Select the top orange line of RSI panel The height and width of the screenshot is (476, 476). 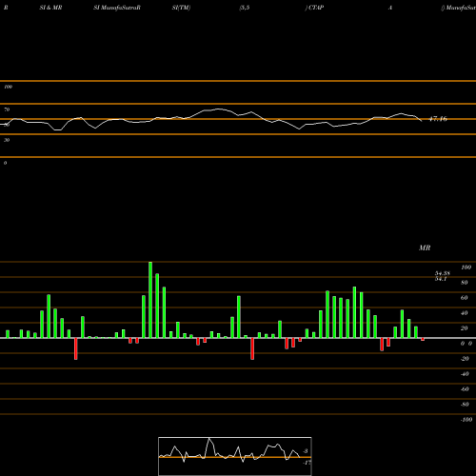238,81
